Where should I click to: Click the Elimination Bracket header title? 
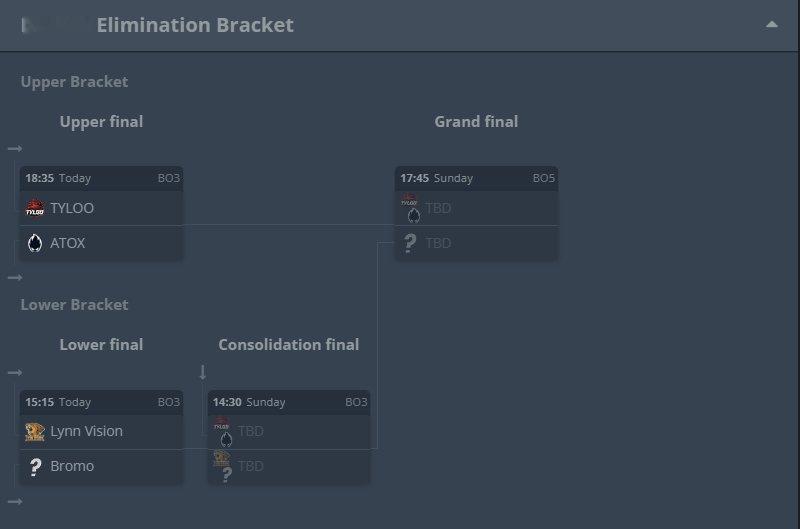click(x=195, y=25)
